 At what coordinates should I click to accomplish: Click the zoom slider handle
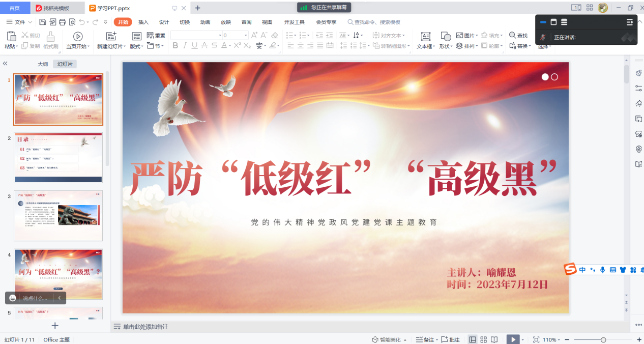(603, 339)
